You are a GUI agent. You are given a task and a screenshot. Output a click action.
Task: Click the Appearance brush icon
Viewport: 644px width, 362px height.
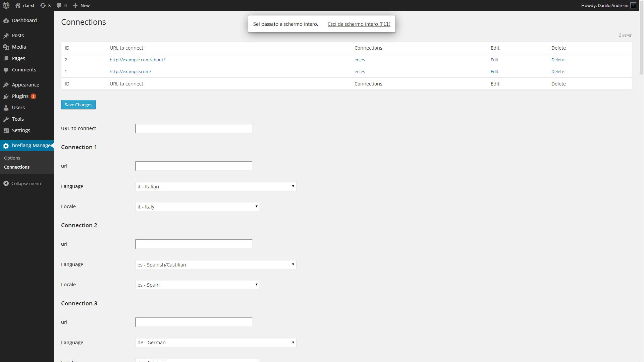point(6,84)
